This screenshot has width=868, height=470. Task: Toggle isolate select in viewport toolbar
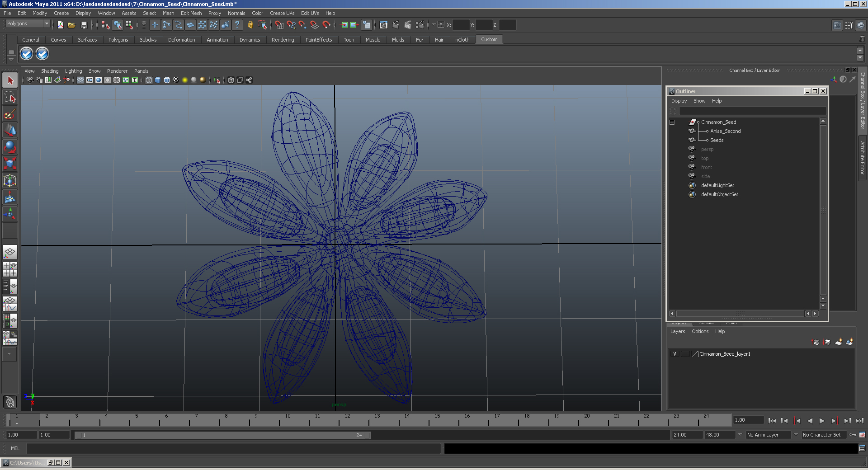(217, 80)
